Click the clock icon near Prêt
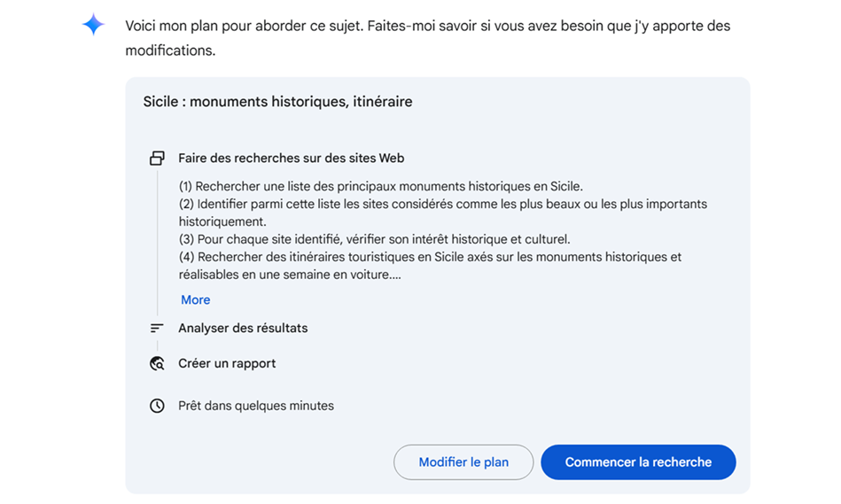841x504 pixels. pos(157,406)
